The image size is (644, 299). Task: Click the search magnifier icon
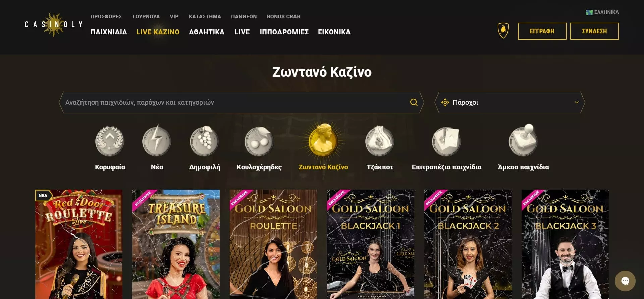[x=414, y=102]
